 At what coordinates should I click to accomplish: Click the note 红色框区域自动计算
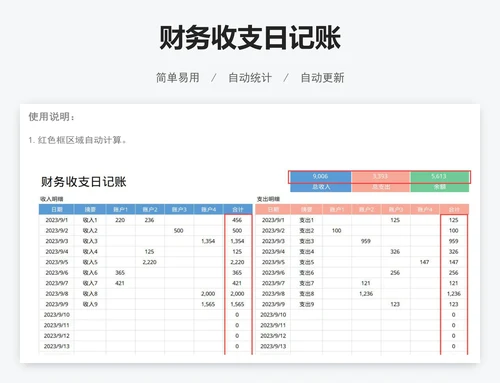[78, 140]
